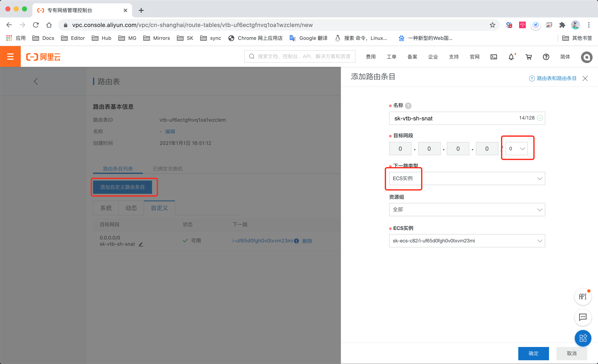Open the 费用 header menu
The width and height of the screenshot is (598, 364).
click(x=371, y=57)
